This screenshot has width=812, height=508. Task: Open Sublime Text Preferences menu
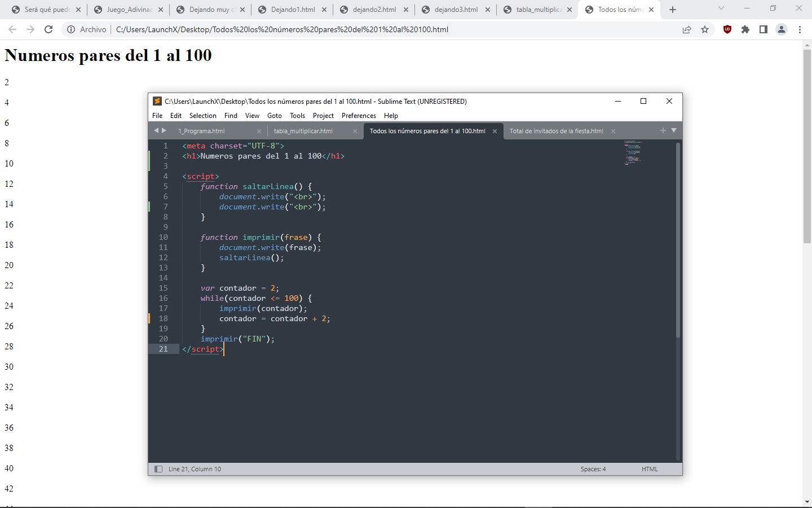click(359, 116)
